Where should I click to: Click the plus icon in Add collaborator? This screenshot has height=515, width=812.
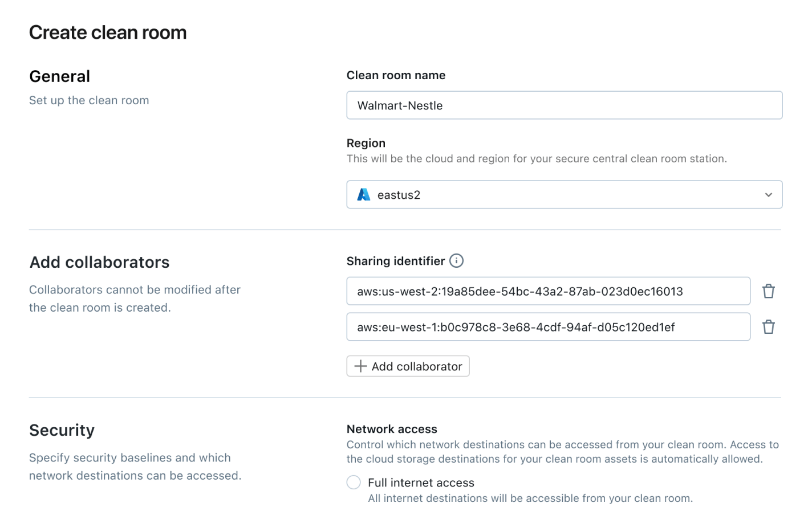click(x=360, y=366)
